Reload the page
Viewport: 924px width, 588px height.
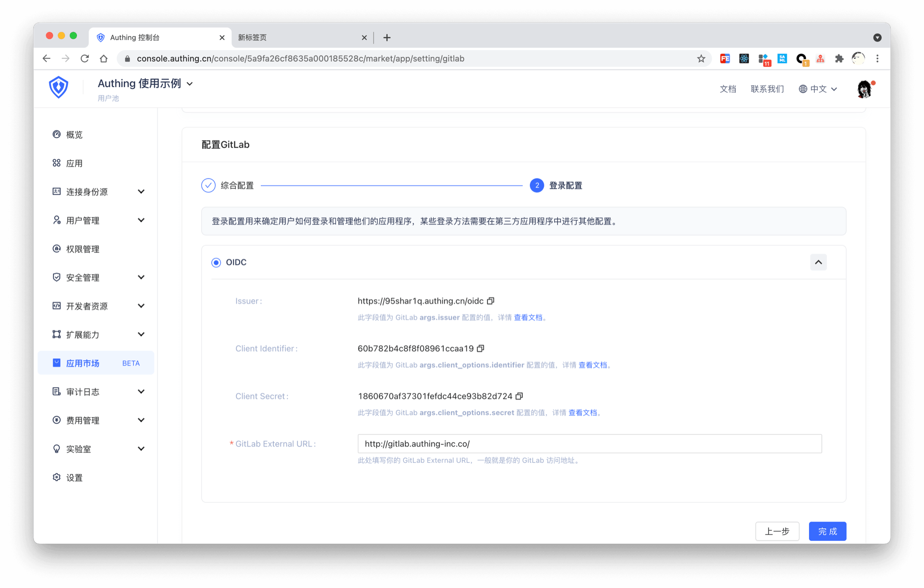85,59
